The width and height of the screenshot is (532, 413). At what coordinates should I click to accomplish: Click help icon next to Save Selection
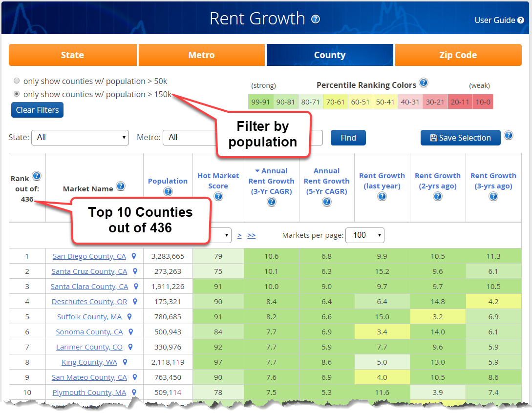click(x=508, y=136)
